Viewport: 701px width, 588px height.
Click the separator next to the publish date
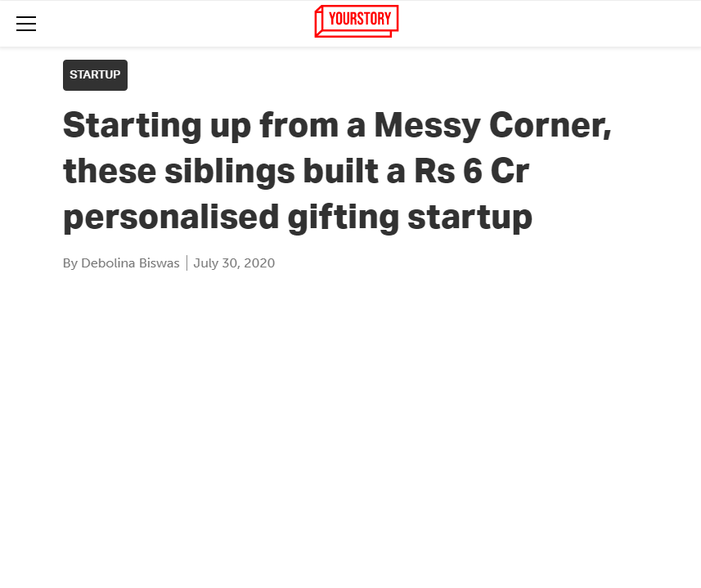click(x=186, y=263)
